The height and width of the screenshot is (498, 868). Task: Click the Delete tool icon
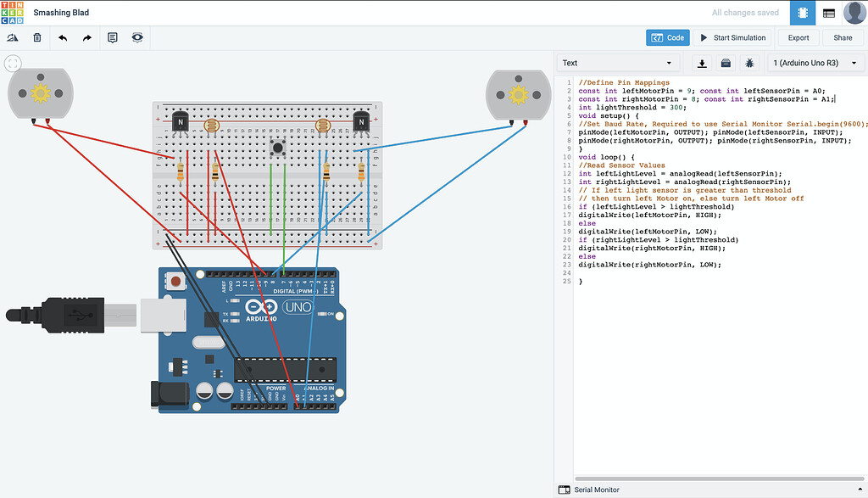click(36, 37)
